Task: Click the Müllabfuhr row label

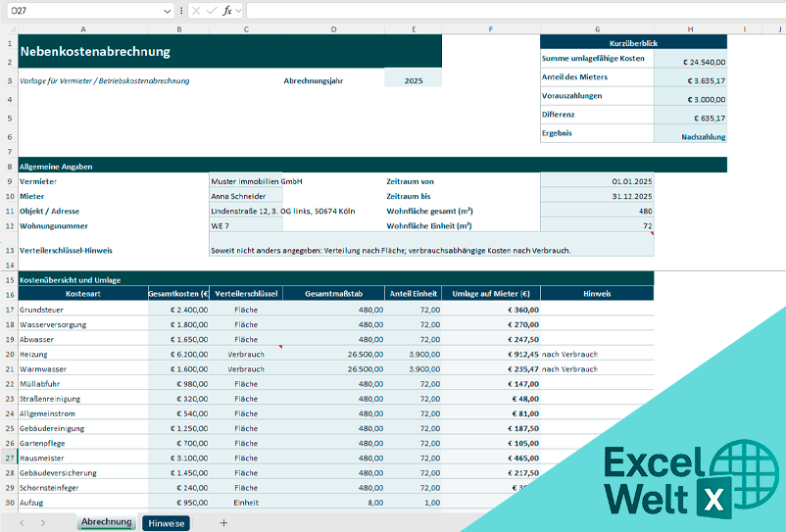Action: click(83, 384)
